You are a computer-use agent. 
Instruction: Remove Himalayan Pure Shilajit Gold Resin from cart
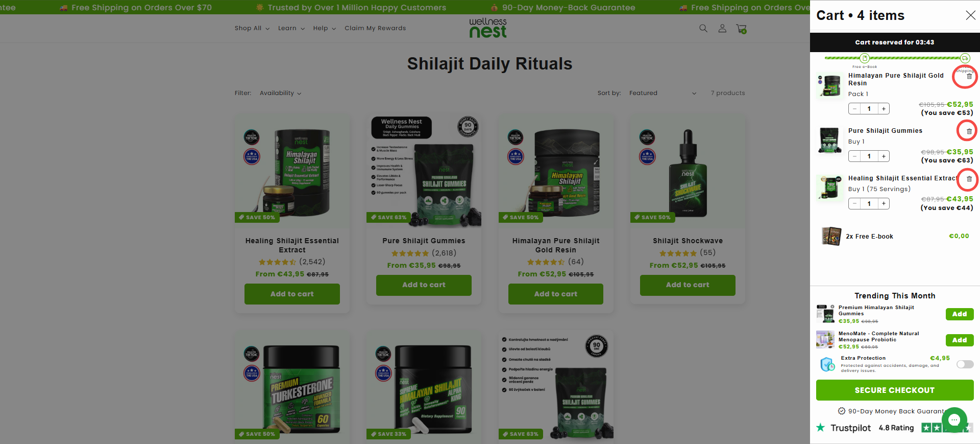pos(969,77)
